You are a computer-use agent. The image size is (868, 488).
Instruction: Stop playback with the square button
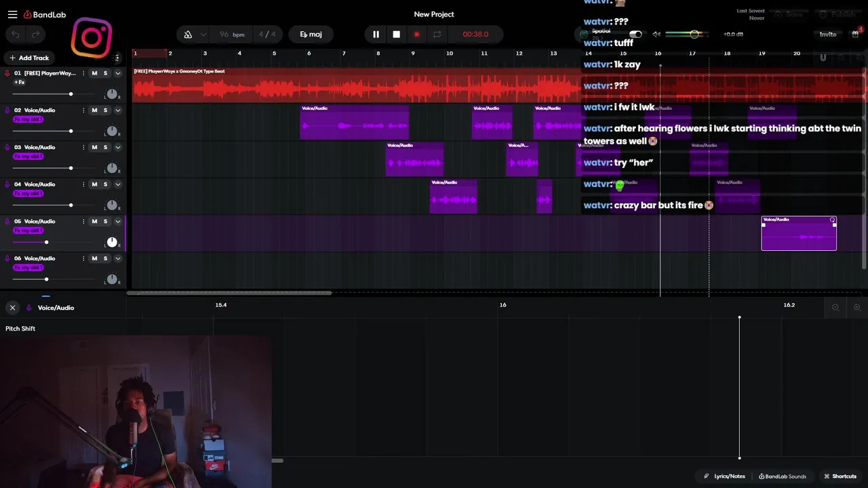point(397,35)
